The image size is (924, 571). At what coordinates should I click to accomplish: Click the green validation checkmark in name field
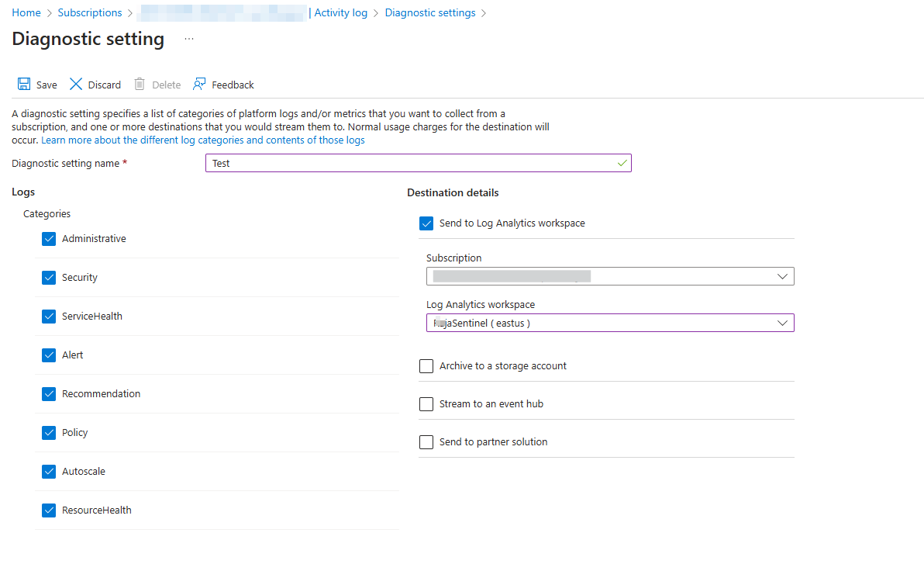tap(622, 163)
